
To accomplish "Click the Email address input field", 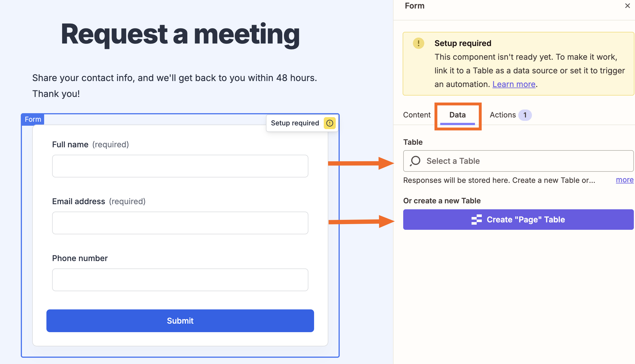I will (x=180, y=223).
